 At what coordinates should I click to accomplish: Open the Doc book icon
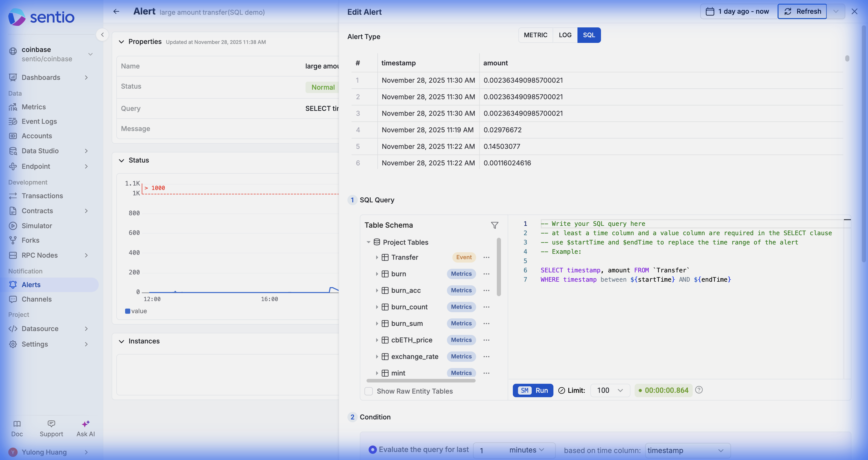17,424
